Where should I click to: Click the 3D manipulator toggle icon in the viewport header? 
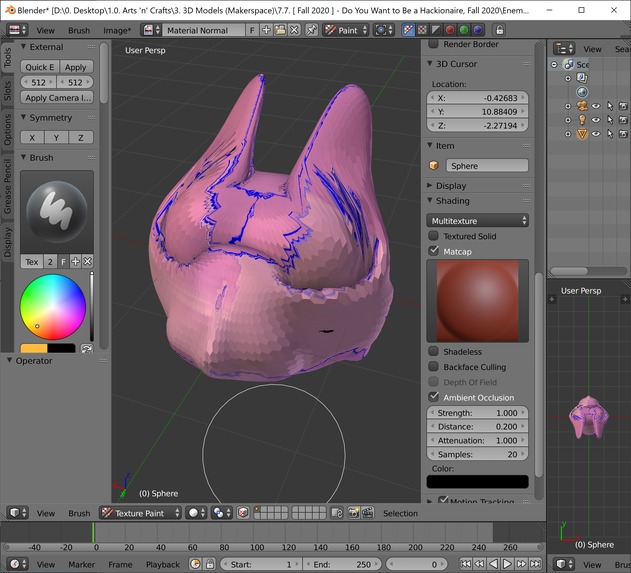(x=243, y=513)
